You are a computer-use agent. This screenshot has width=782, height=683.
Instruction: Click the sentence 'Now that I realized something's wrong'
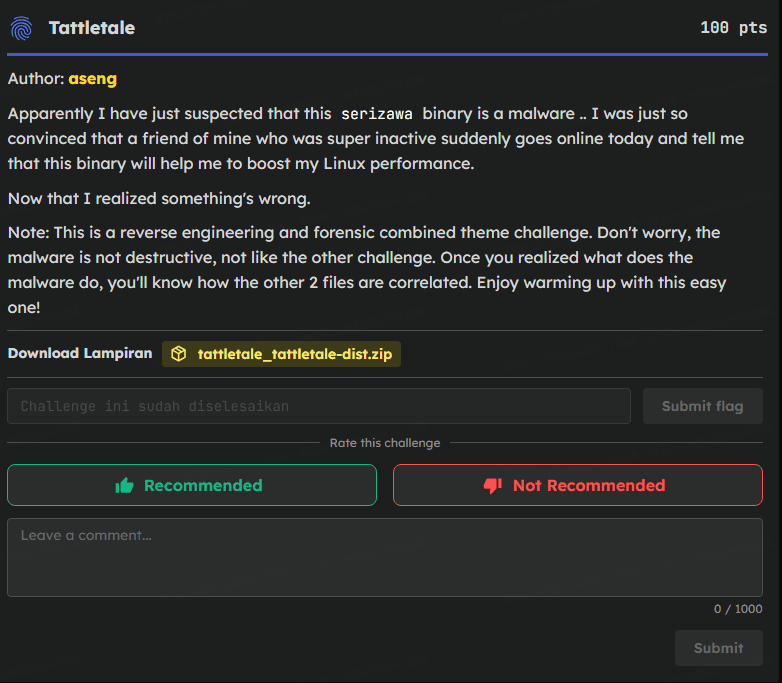pyautogui.click(x=159, y=198)
